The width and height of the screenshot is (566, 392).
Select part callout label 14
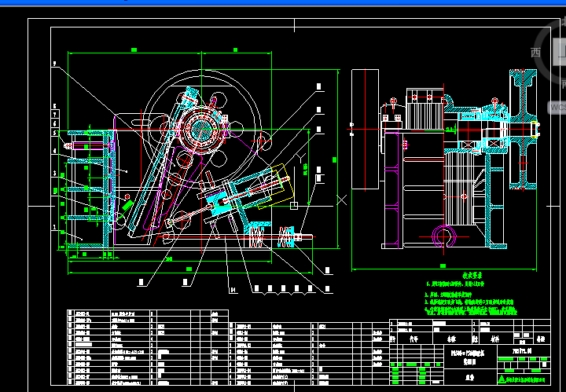(233, 290)
